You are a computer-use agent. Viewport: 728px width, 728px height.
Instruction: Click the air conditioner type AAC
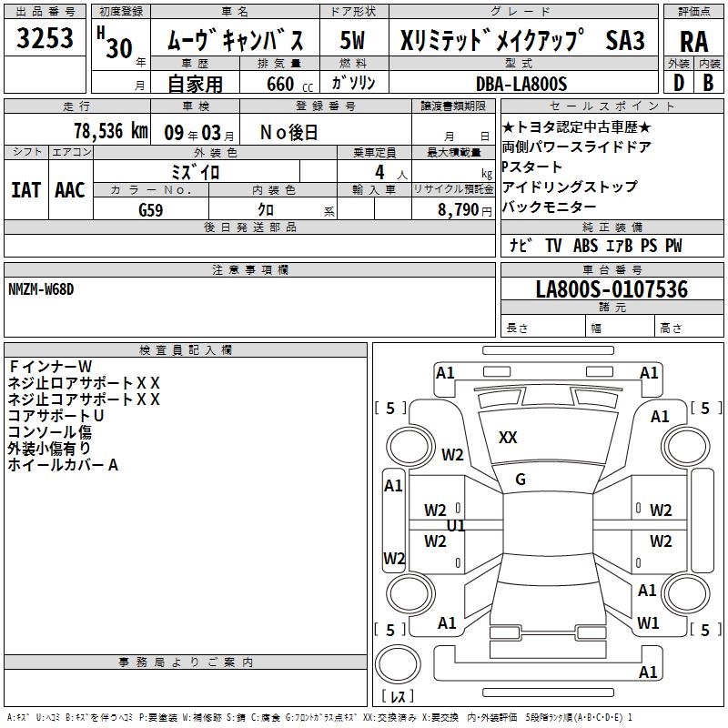pyautogui.click(x=70, y=190)
